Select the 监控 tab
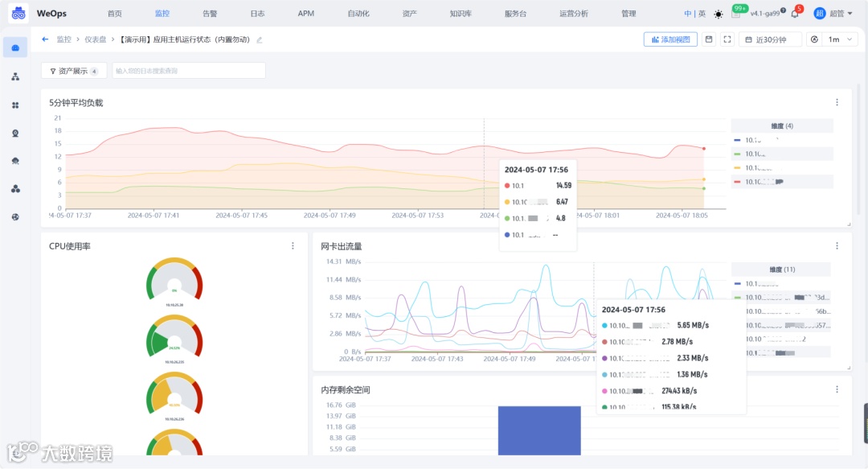Image resolution: width=868 pixels, height=469 pixels. [x=162, y=14]
